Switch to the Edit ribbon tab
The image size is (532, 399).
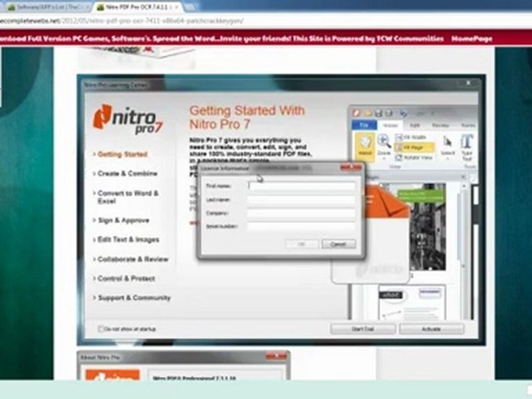click(415, 126)
